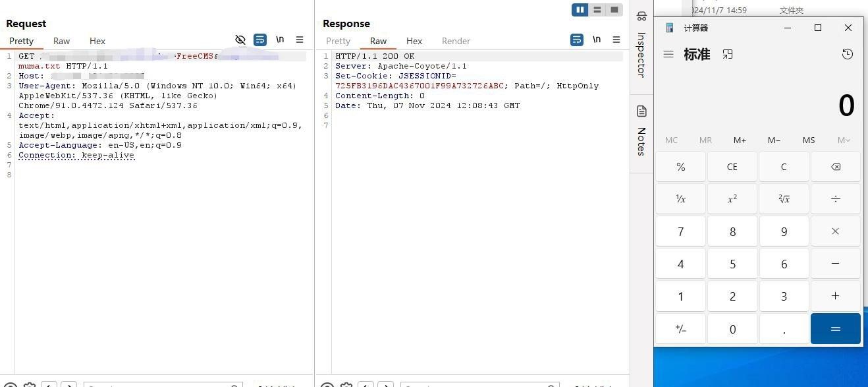Select the Response Render tab
This screenshot has width=868, height=387.
(456, 41)
